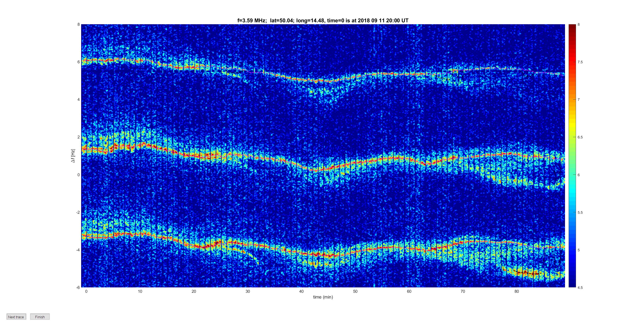Click the colorbar near value 6
Screen dimensions: 644x323
click(x=572, y=175)
